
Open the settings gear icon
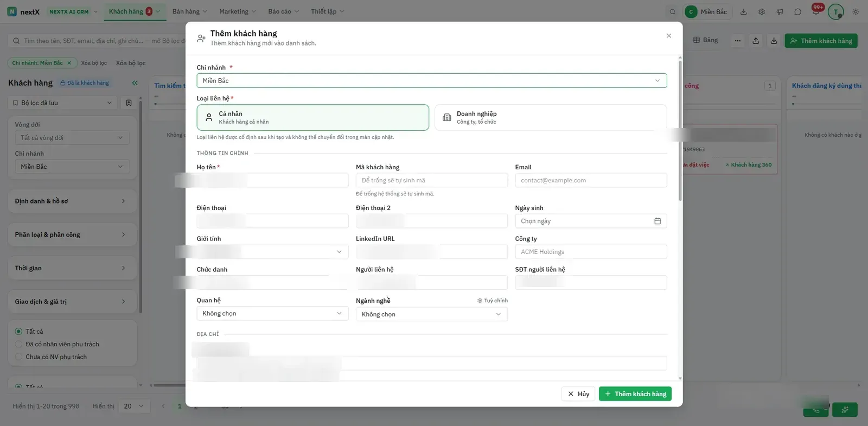point(762,12)
